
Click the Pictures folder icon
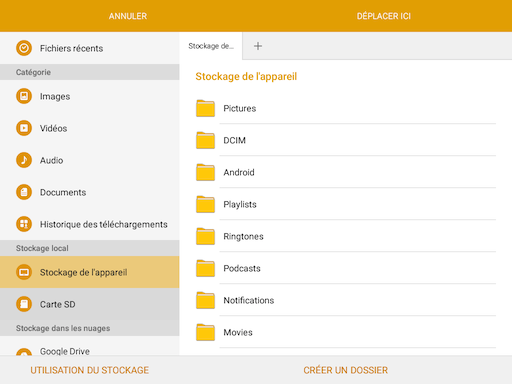tap(205, 108)
